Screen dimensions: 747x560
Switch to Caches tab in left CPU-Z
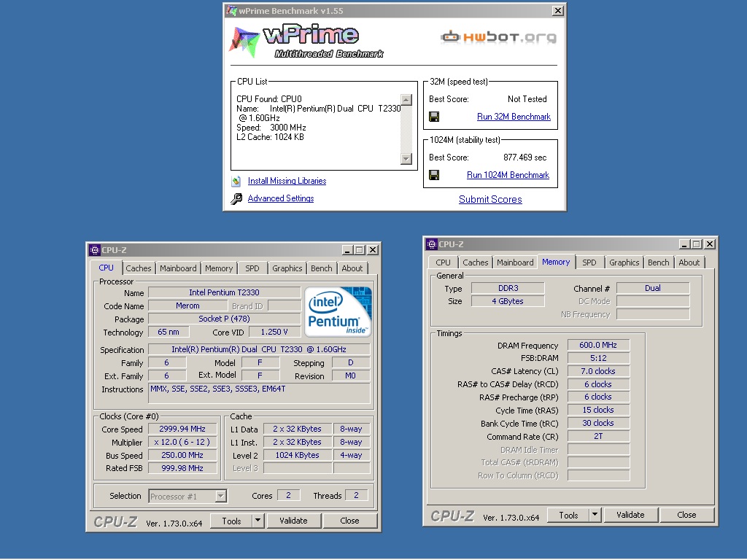click(138, 268)
